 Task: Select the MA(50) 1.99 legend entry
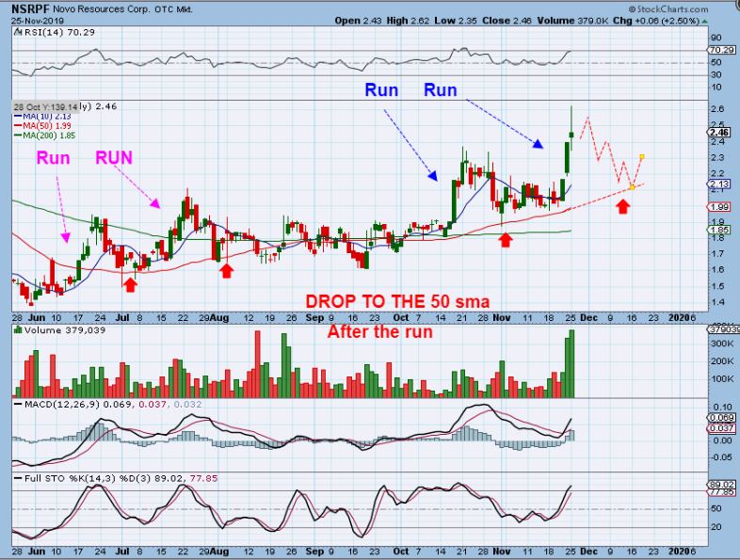(43, 125)
